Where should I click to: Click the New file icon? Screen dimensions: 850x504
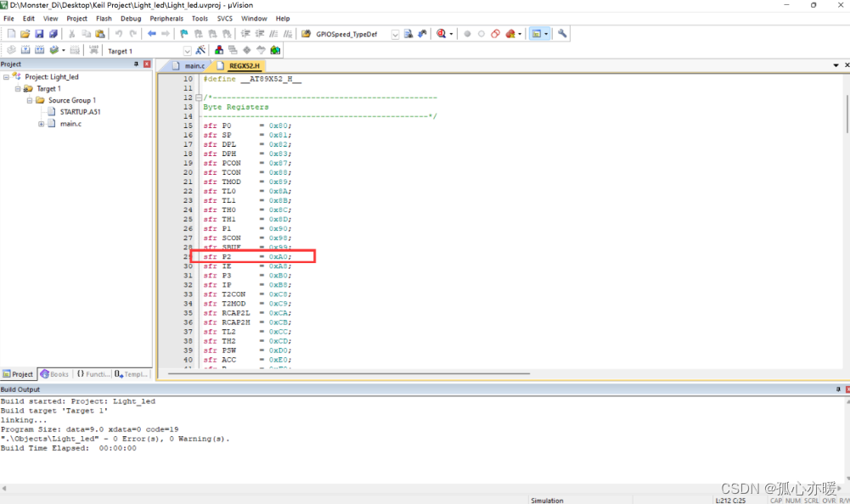click(11, 34)
